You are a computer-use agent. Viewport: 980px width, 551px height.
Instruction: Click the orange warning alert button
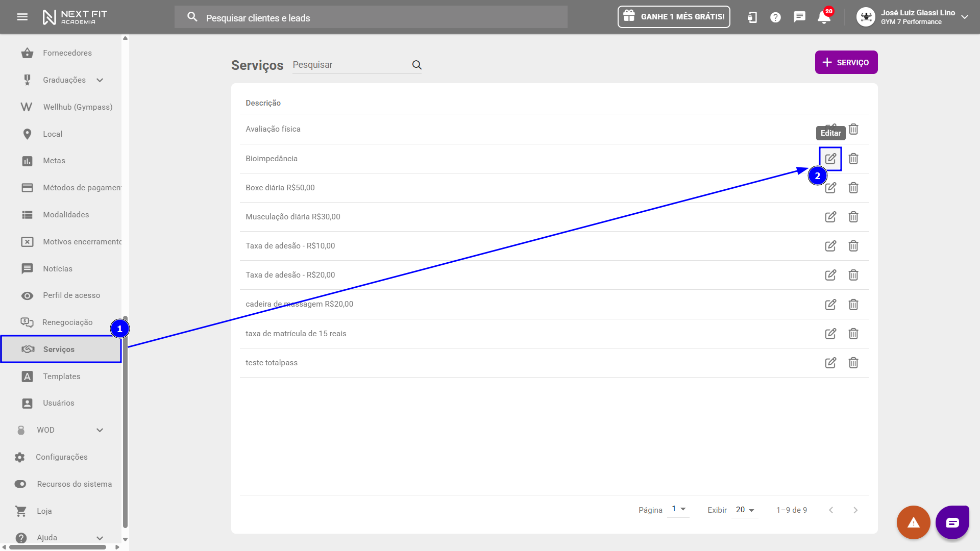pos(913,522)
